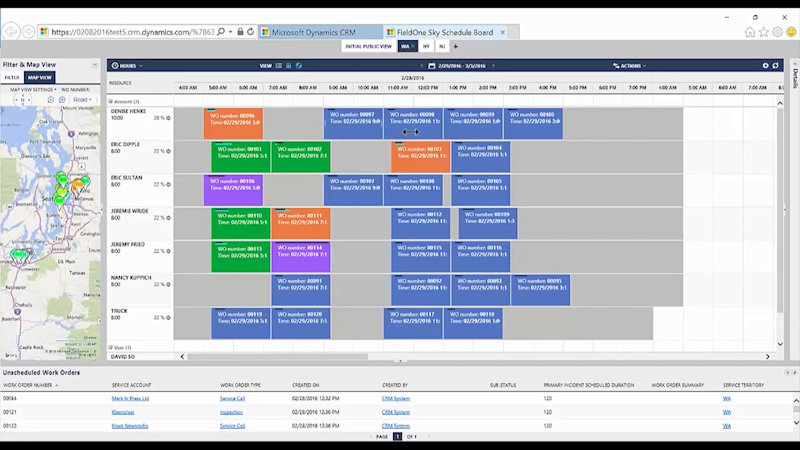This screenshot has height=450, width=800.
Task: Add new schedule board tab with plus
Action: click(456, 46)
